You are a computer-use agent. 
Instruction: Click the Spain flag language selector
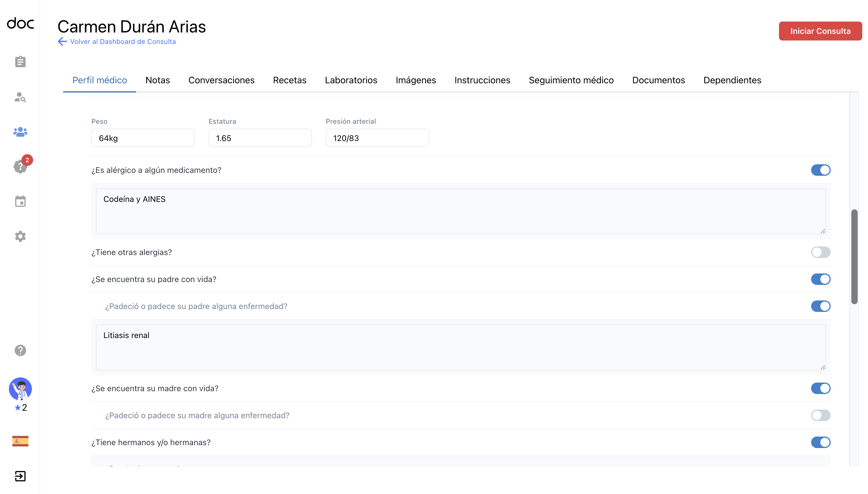(20, 441)
